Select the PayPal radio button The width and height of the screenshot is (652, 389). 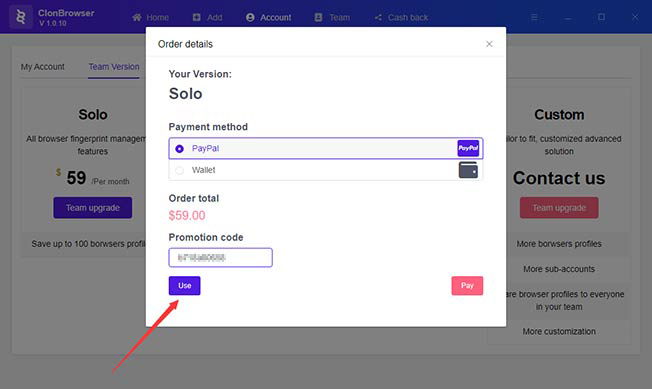pos(179,149)
